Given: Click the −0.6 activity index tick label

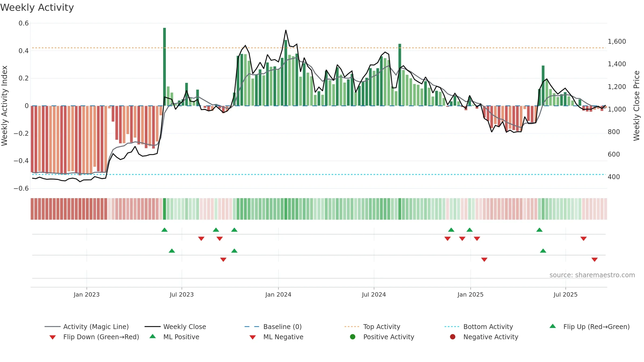Looking at the screenshot, I should point(21,189).
